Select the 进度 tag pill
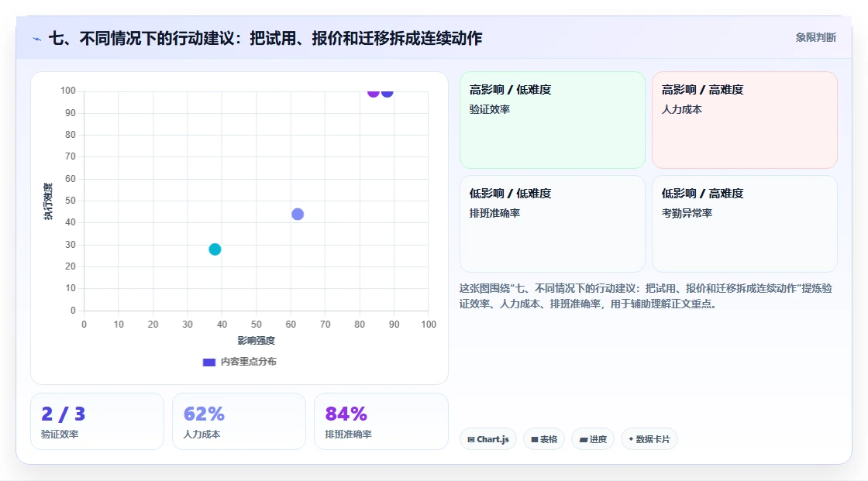This screenshot has height=481, width=868. click(593, 439)
